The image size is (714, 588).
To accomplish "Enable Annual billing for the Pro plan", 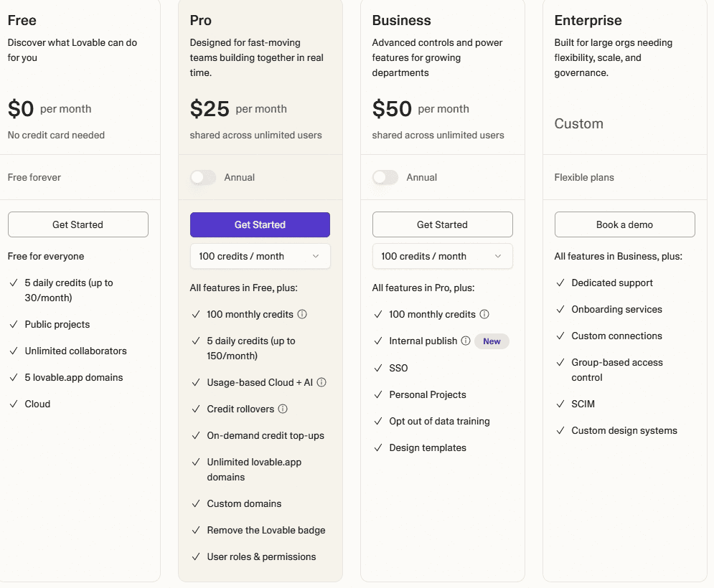I will 203,176.
